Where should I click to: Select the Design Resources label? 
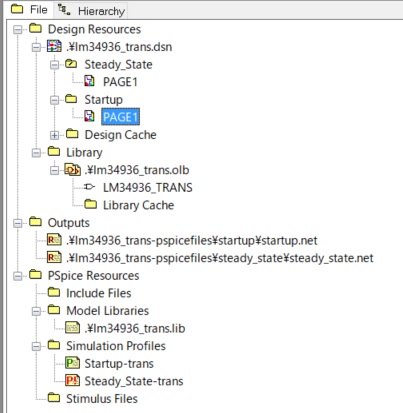94,29
